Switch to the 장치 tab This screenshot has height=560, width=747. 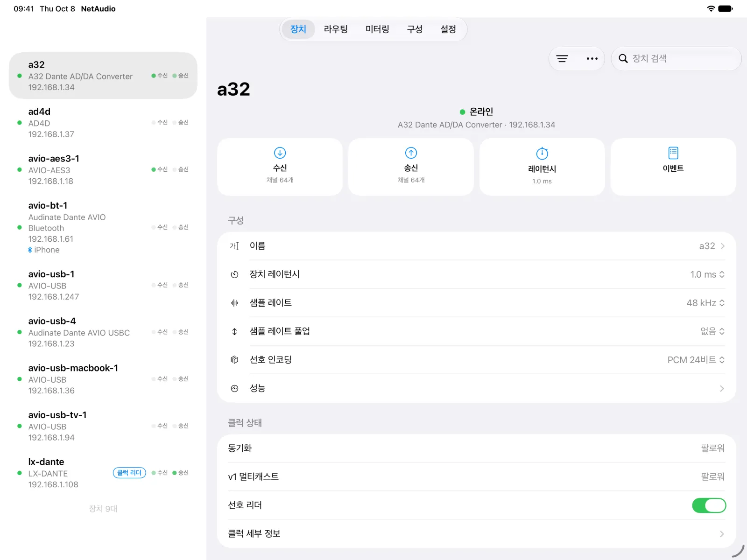(x=298, y=29)
